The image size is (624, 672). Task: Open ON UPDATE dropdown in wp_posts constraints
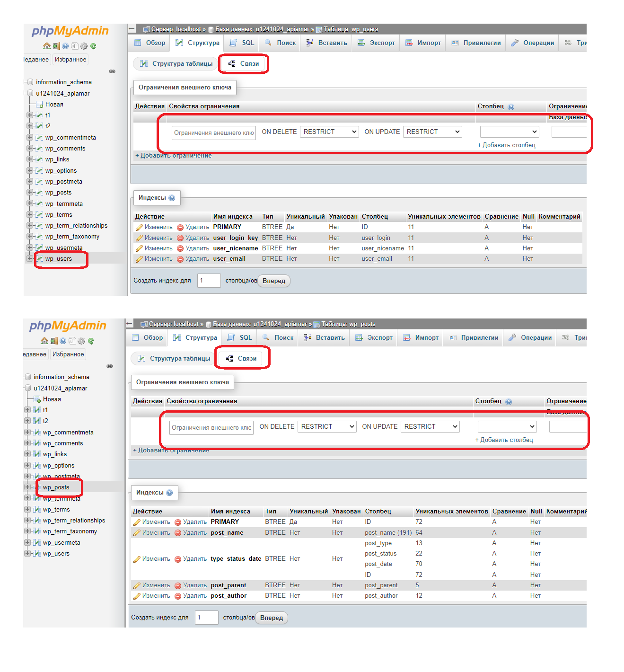click(430, 427)
